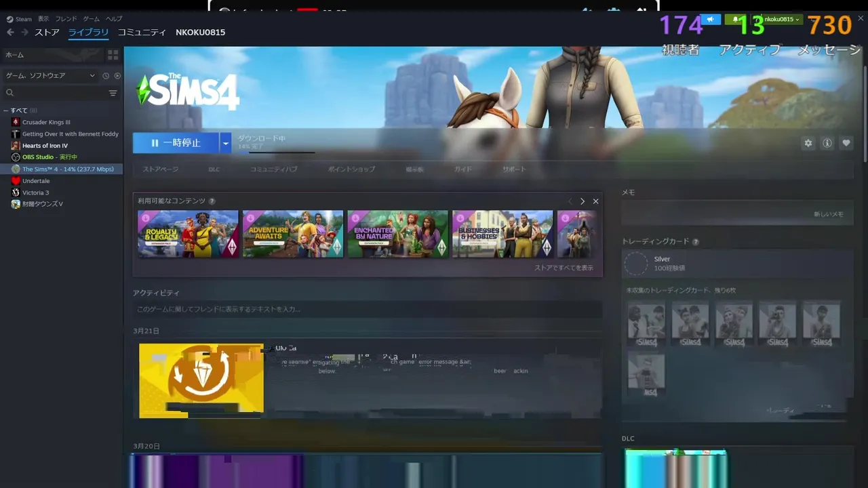The image size is (868, 488).
Task: Open the ガイド link
Action: pos(463,169)
